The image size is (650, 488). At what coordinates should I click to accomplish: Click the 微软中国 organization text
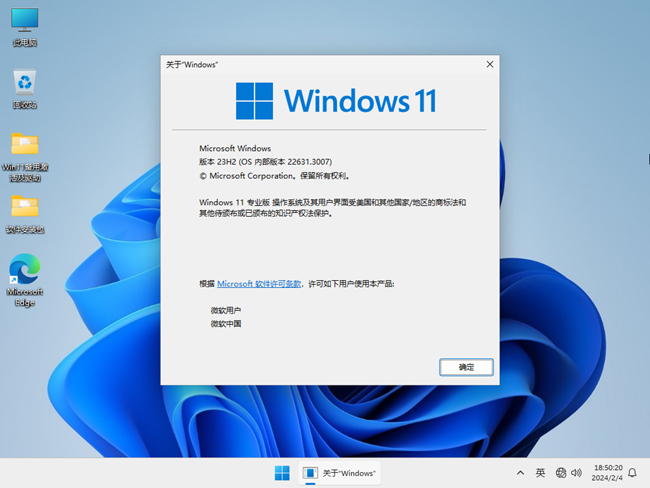click(x=226, y=323)
